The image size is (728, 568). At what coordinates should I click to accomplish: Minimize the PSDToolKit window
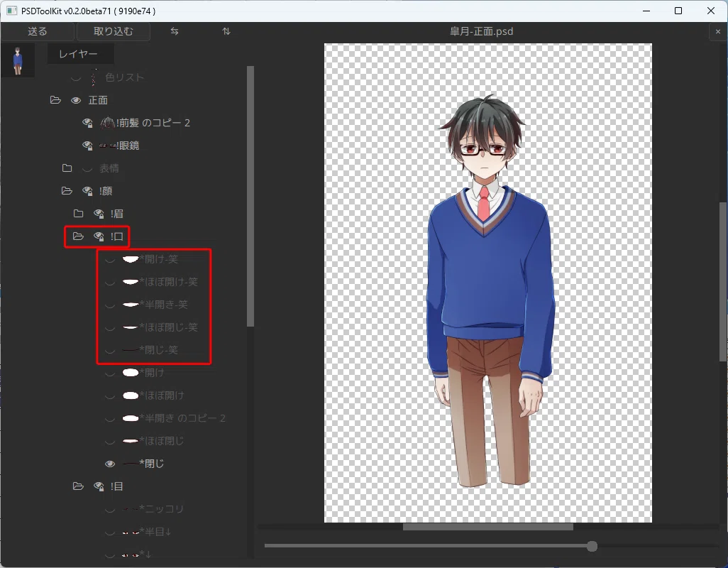click(x=646, y=11)
